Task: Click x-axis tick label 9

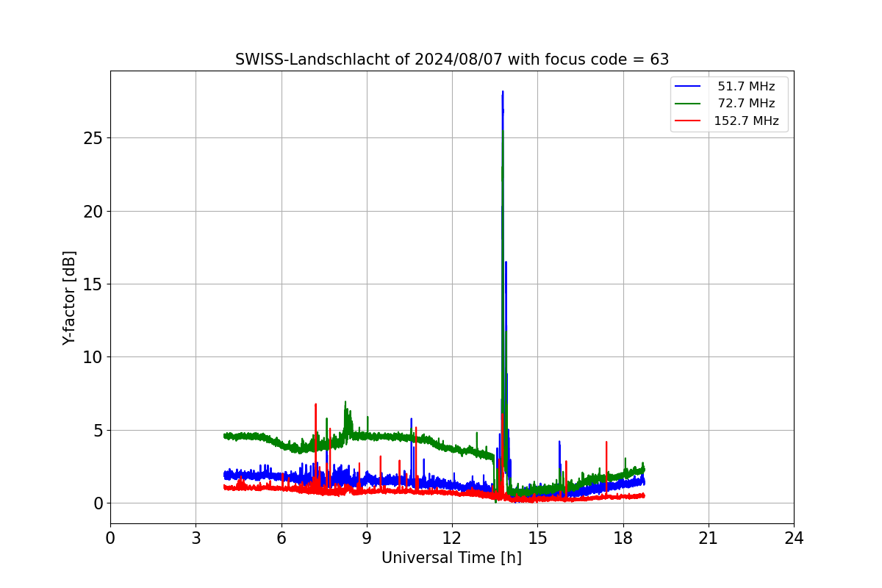Action: pos(367,537)
